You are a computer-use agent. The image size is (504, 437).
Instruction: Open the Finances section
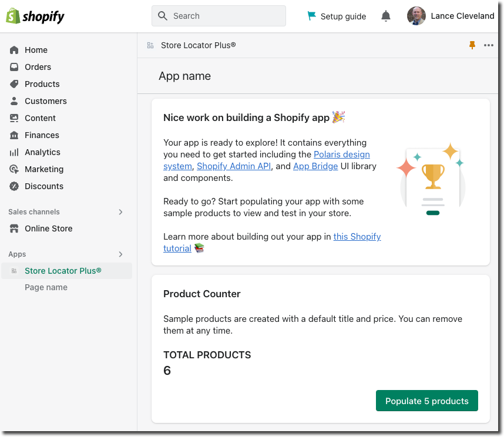coord(40,135)
